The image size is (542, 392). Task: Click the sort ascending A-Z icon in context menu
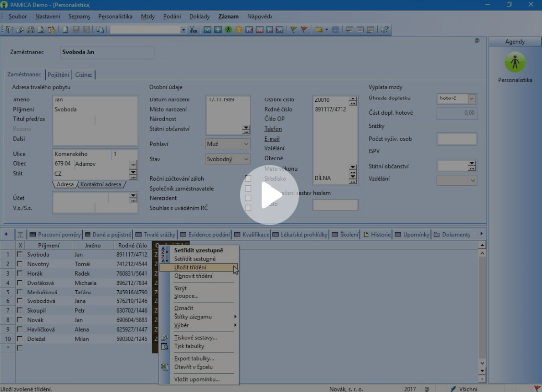pos(165,250)
